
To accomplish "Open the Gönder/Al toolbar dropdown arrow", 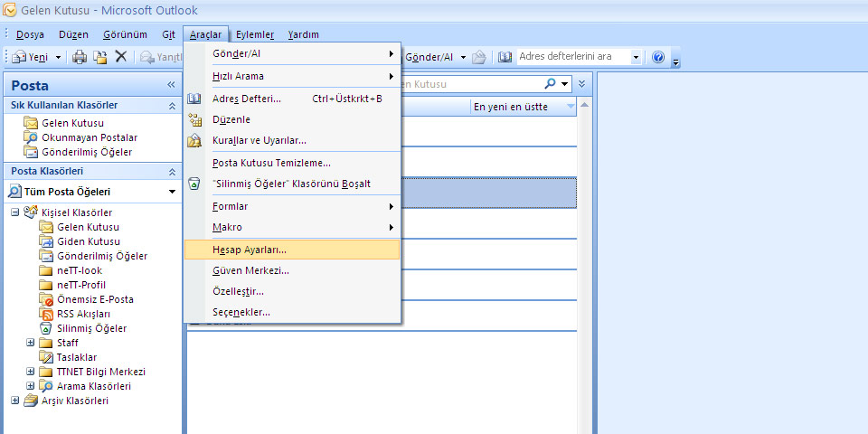I will (463, 57).
